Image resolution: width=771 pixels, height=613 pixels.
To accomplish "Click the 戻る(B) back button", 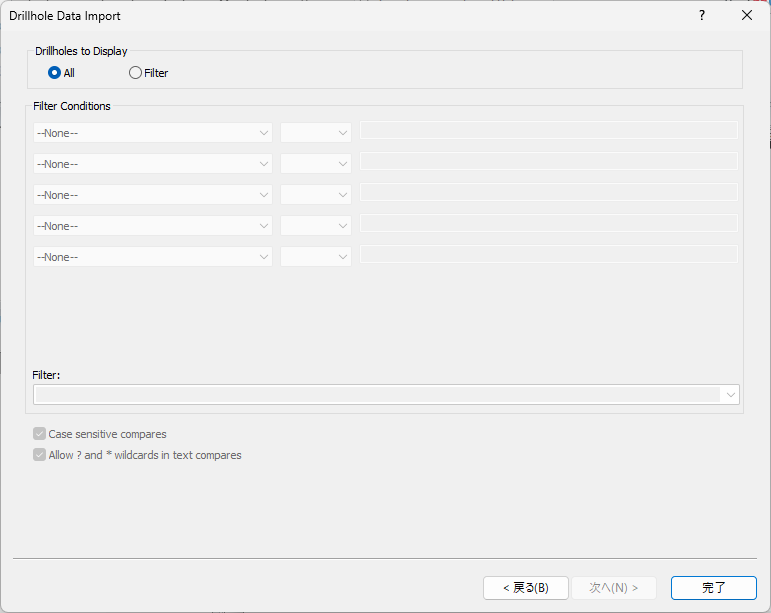I will (x=525, y=588).
